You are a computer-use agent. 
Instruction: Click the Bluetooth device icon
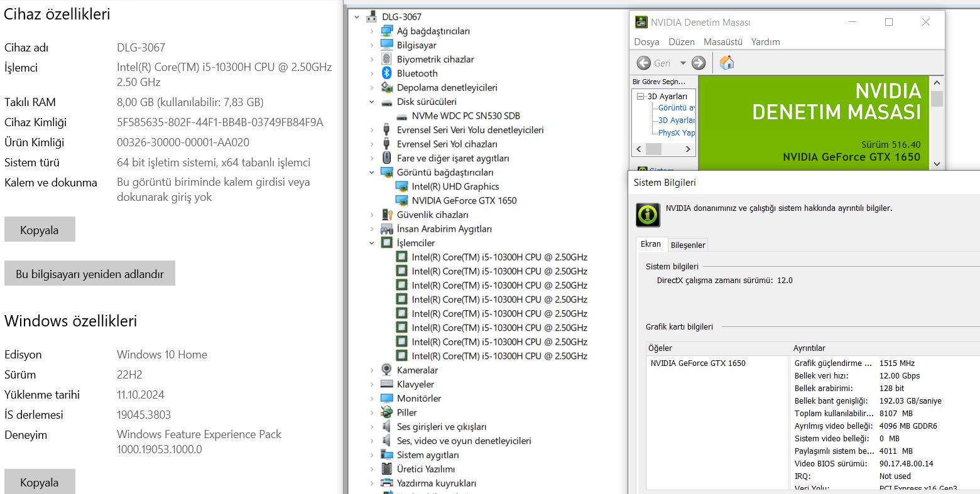point(386,73)
